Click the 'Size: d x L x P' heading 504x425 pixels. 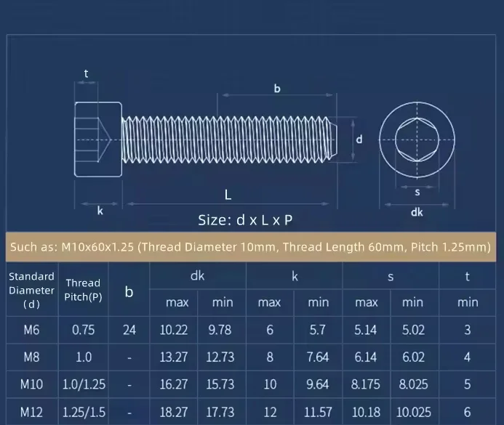pos(245,220)
